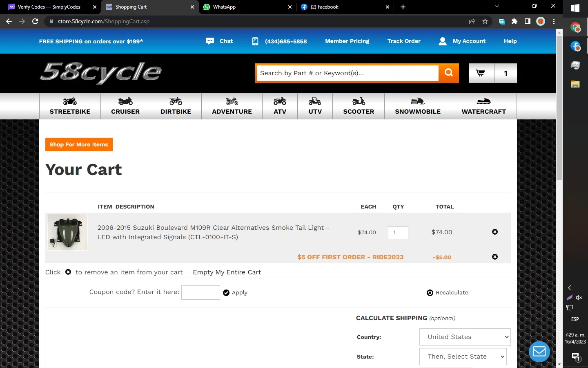Click the part search input box
This screenshot has height=368, width=588.
pos(348,73)
